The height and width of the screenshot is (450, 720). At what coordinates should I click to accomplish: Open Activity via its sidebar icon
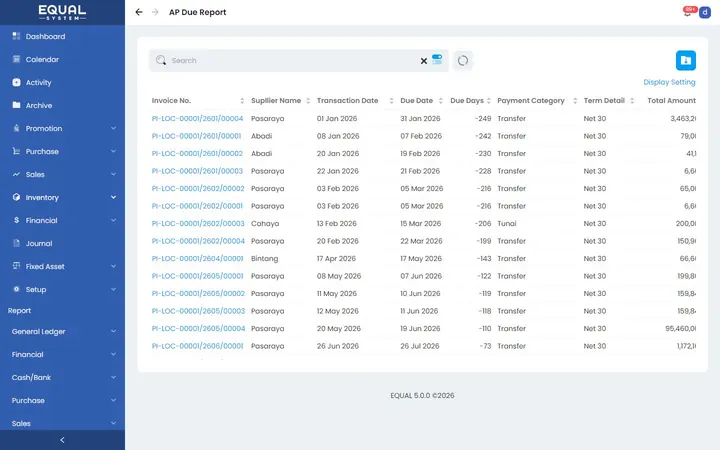[17, 82]
